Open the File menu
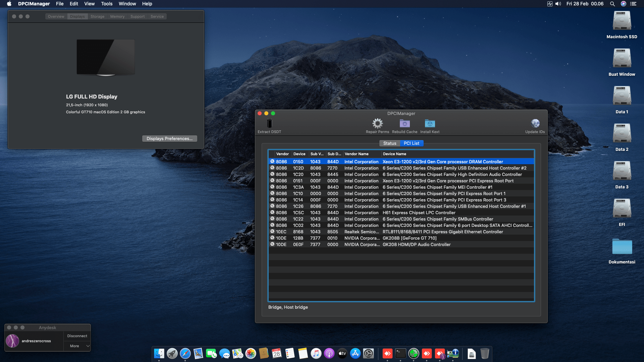Screen dimensions: 644x362 coord(60,4)
